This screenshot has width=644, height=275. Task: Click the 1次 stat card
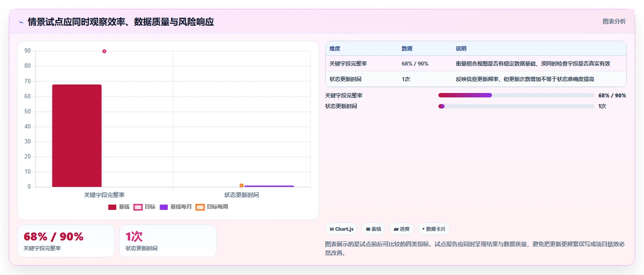(x=168, y=241)
